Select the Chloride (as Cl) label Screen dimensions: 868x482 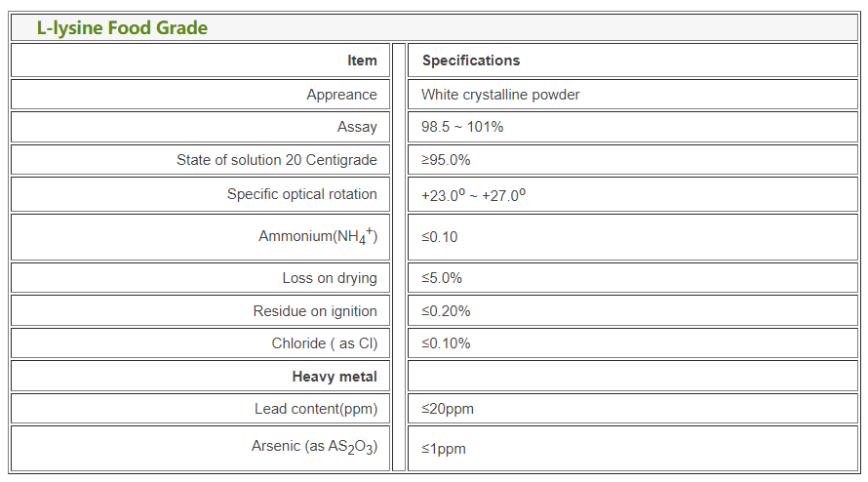[324, 343]
